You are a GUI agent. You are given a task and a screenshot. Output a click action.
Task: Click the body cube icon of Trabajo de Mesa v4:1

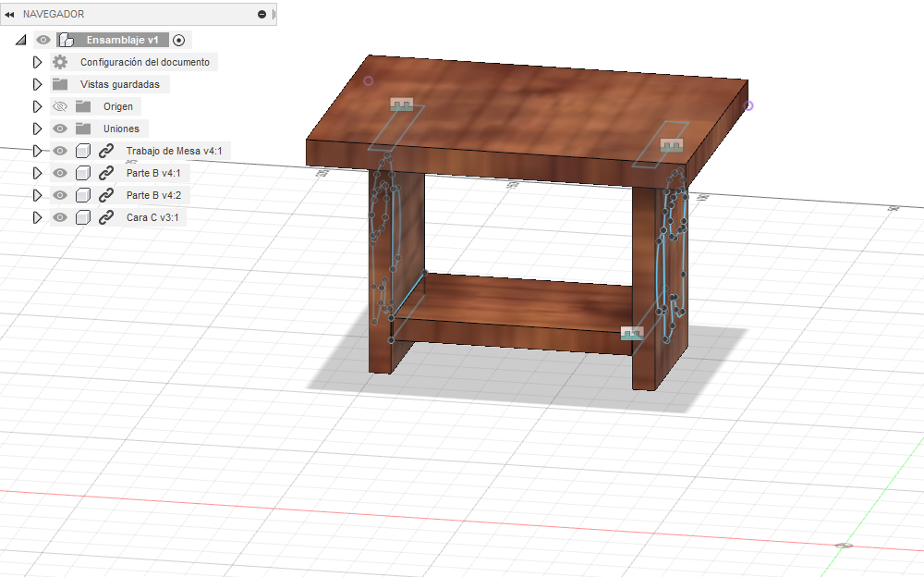click(x=83, y=151)
